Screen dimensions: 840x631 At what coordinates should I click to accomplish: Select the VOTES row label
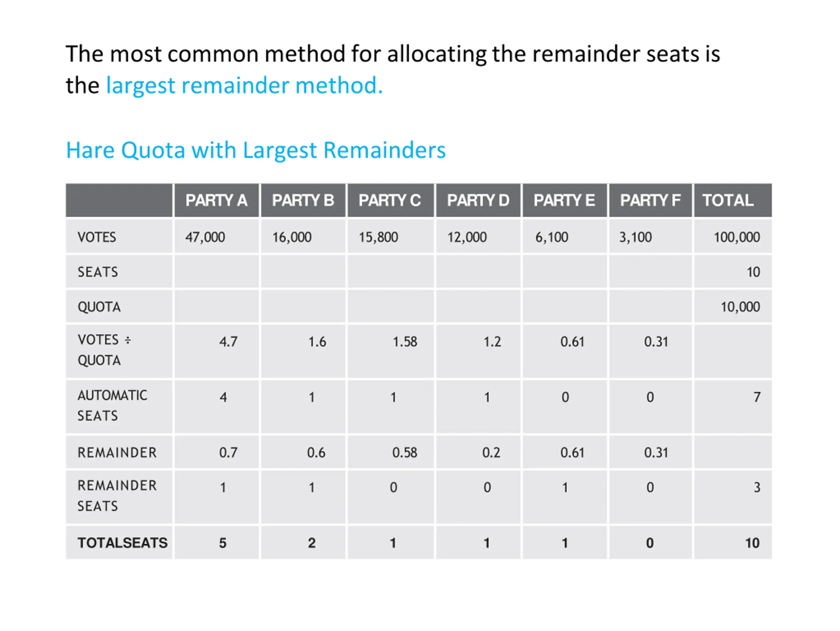click(x=97, y=237)
